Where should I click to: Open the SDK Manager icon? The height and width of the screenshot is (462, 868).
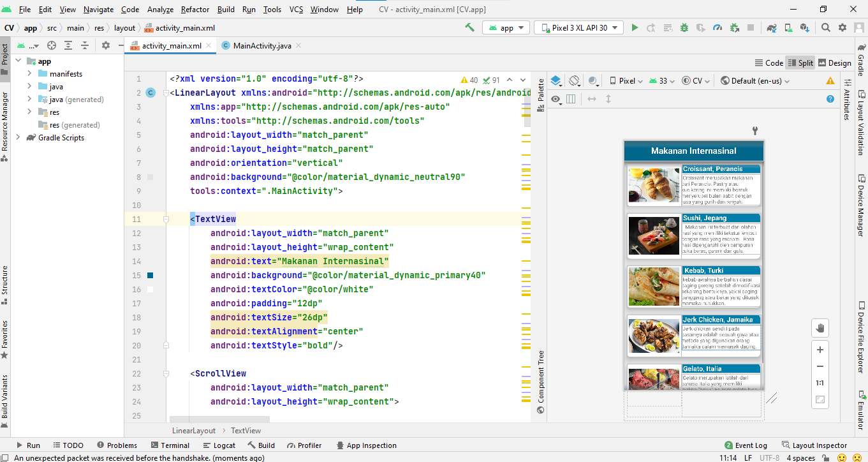[x=805, y=28]
